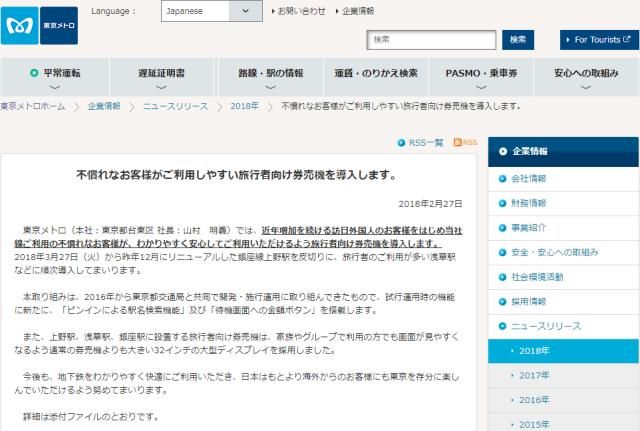Click chevron under 平常運転
The width and height of the screenshot is (640, 431).
pyautogui.click(x=55, y=87)
